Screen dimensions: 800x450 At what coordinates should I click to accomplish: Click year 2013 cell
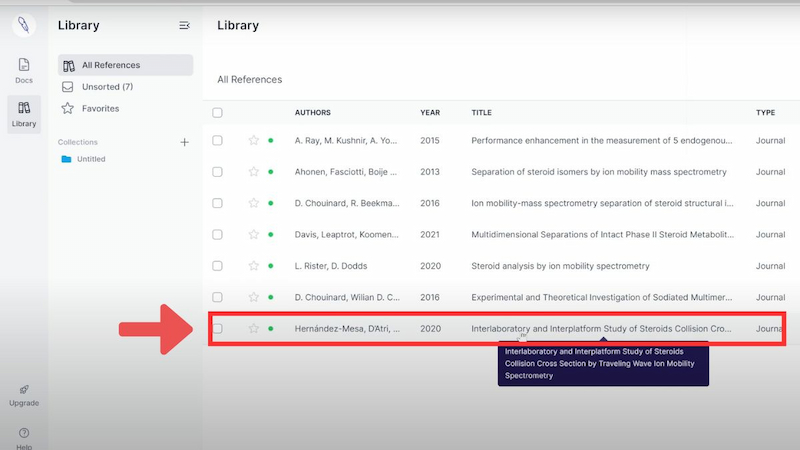(430, 172)
